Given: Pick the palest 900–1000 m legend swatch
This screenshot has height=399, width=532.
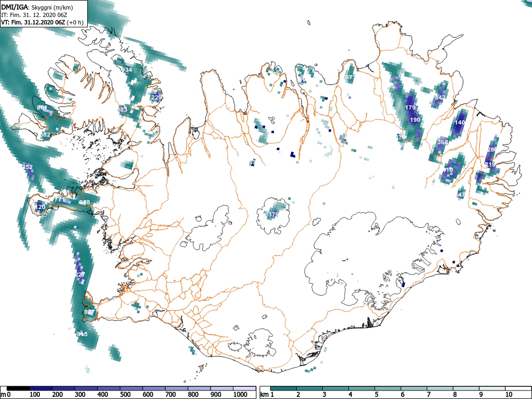Looking at the screenshot, I should click(222, 388).
